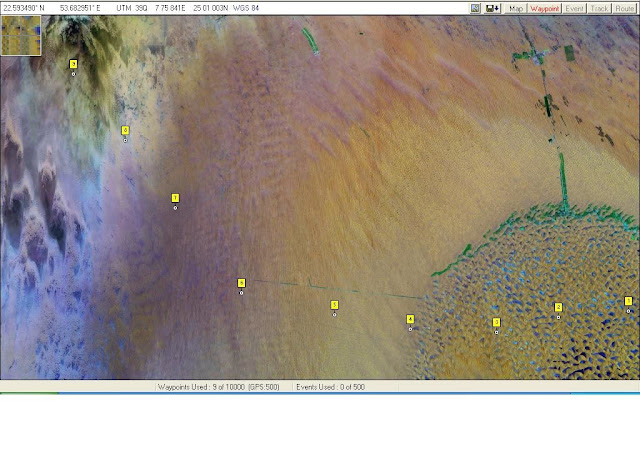
Task: Switch to Map mode
Action: click(x=516, y=8)
